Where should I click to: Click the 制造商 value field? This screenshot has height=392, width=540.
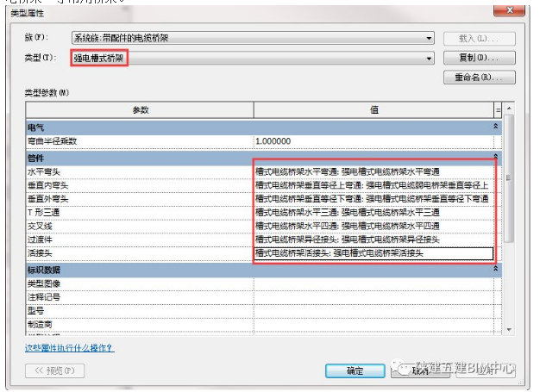(374, 325)
